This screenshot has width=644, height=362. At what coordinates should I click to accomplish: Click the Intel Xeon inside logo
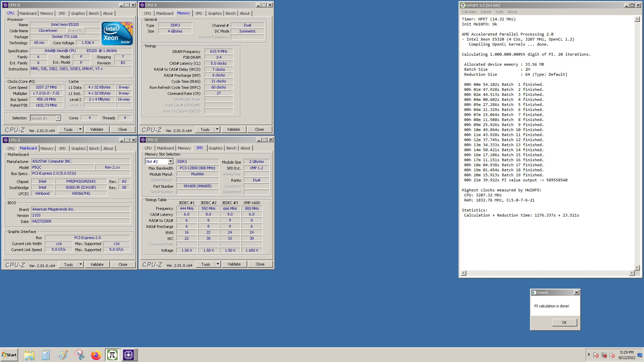click(x=117, y=34)
